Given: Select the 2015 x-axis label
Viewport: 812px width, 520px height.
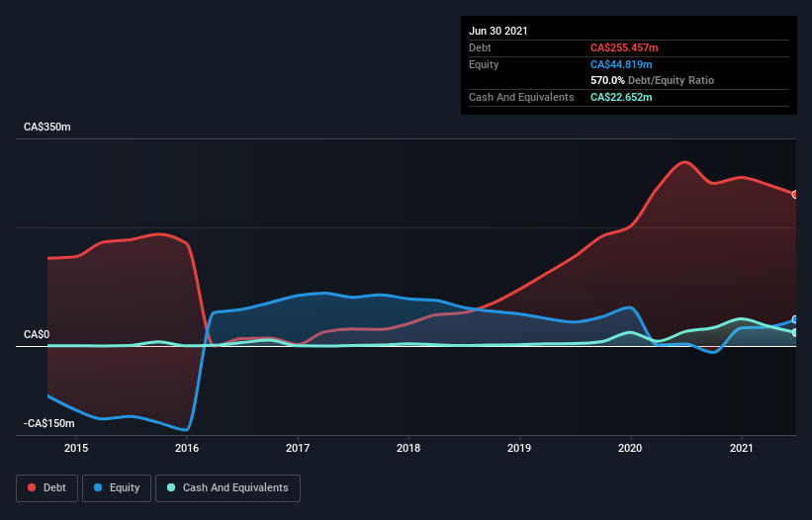Looking at the screenshot, I should pyautogui.click(x=76, y=448).
